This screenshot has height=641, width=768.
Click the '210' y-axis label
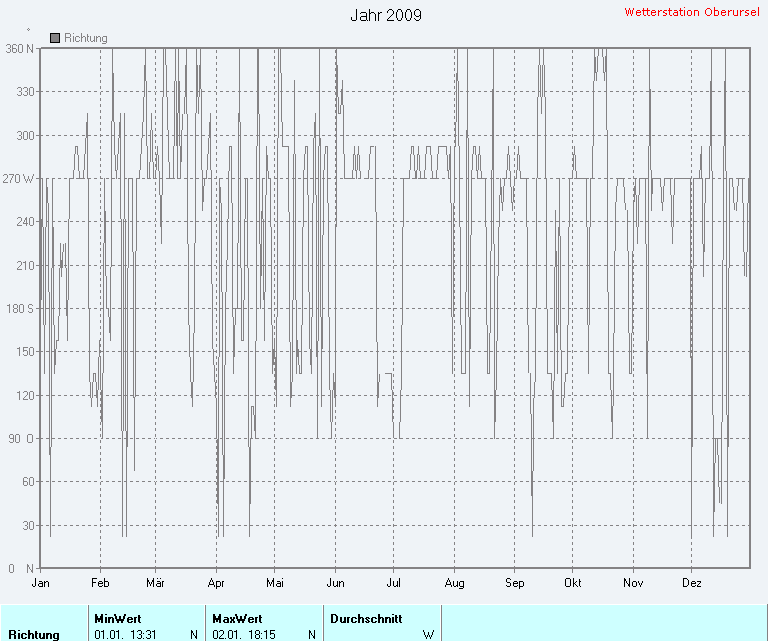tap(25, 265)
